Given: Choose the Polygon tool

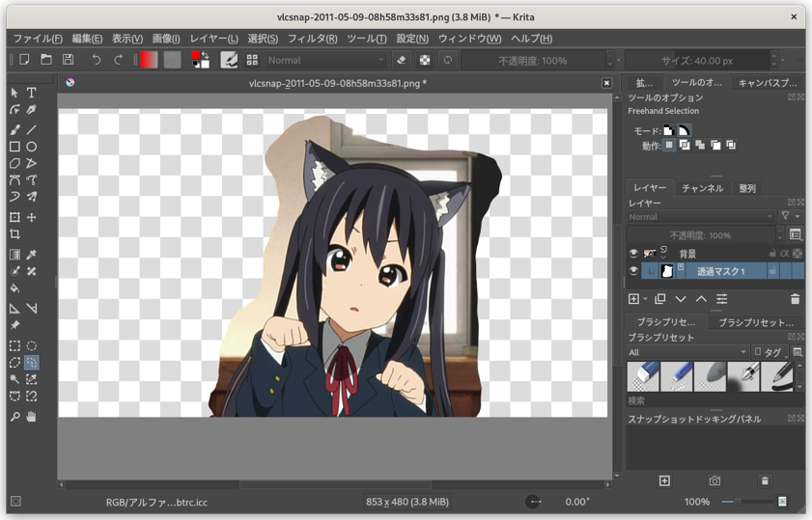Looking at the screenshot, I should 14,163.
